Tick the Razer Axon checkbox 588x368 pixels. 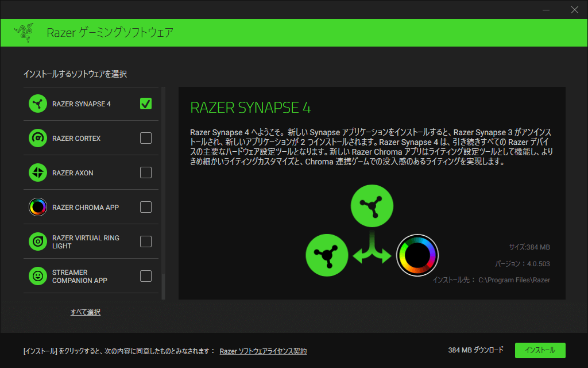[146, 172]
